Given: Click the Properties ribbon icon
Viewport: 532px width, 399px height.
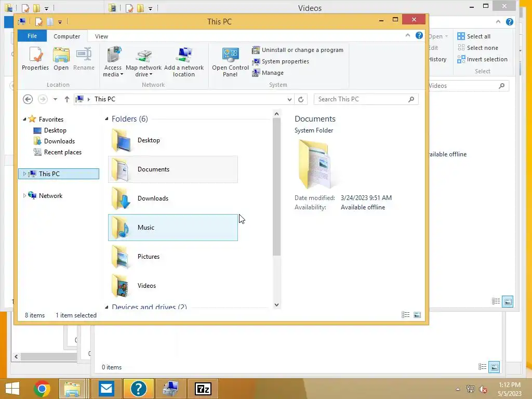Looking at the screenshot, I should [x=35, y=58].
